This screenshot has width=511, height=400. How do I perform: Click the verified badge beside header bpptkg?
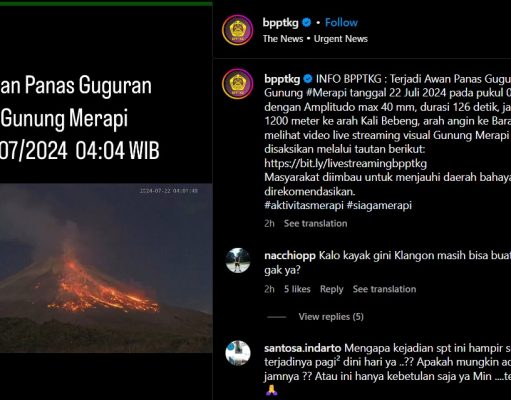point(306,23)
